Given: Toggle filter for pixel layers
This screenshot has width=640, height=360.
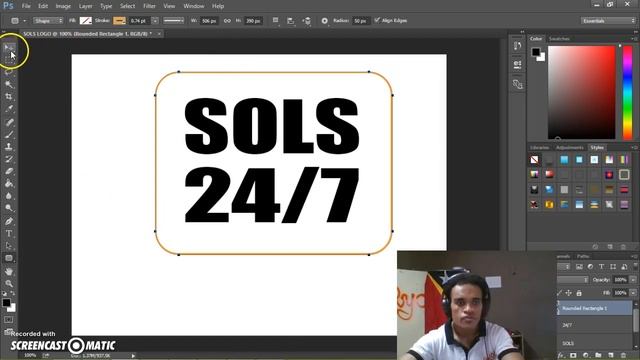Looking at the screenshot, I should point(579,267).
